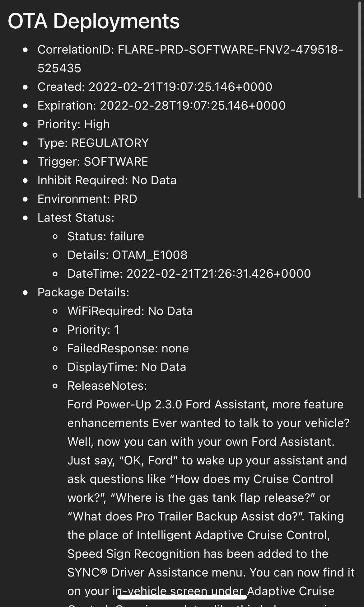Select the Expiration date entry

pos(161,106)
